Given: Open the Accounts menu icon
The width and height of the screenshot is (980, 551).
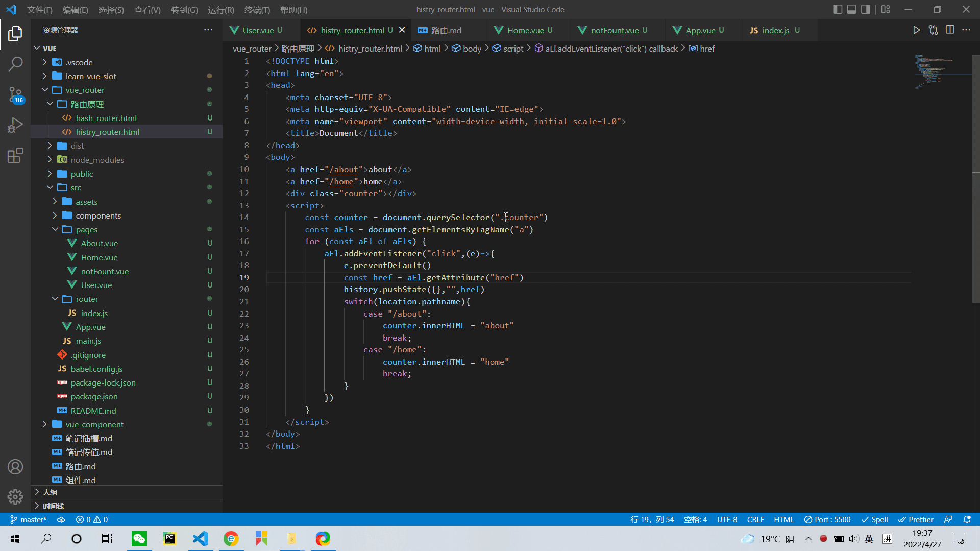Looking at the screenshot, I should coord(15,467).
